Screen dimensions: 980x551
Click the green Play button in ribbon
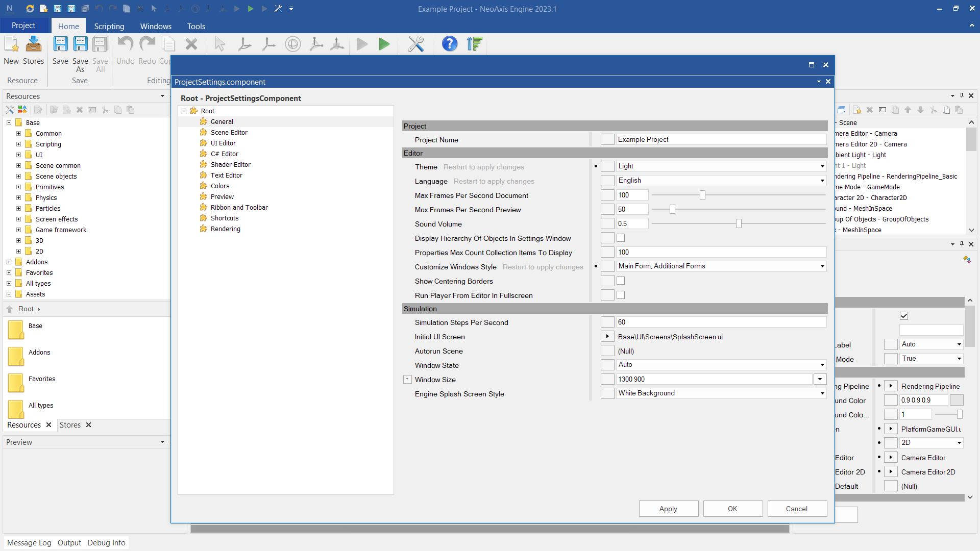click(384, 44)
